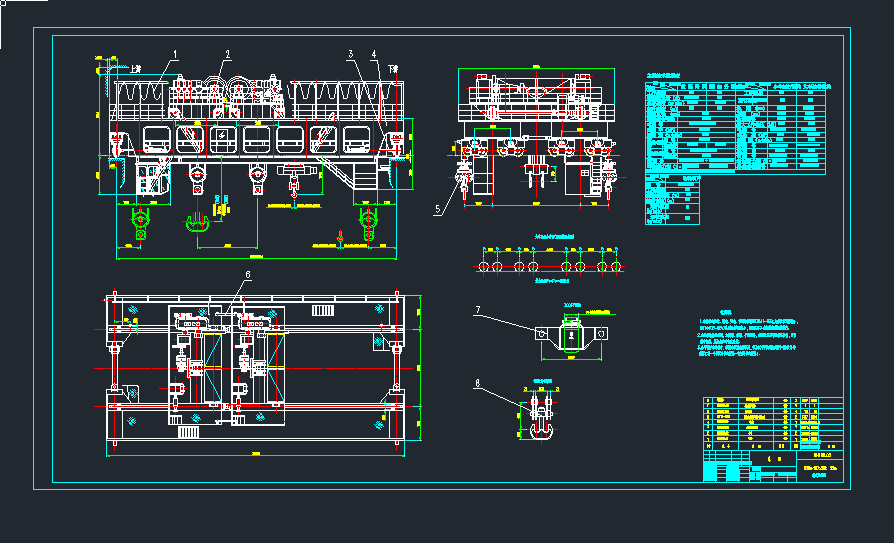Select the small cyan table below parameters

674,198
